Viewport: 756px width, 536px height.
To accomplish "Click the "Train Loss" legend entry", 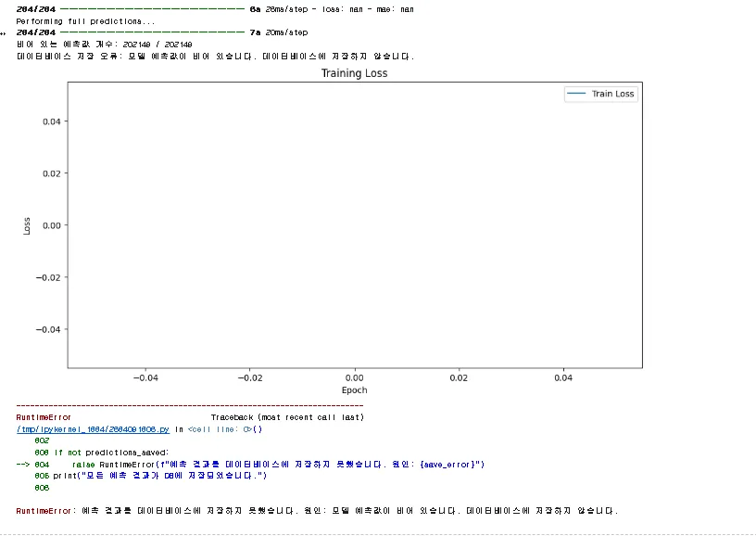I will point(600,94).
